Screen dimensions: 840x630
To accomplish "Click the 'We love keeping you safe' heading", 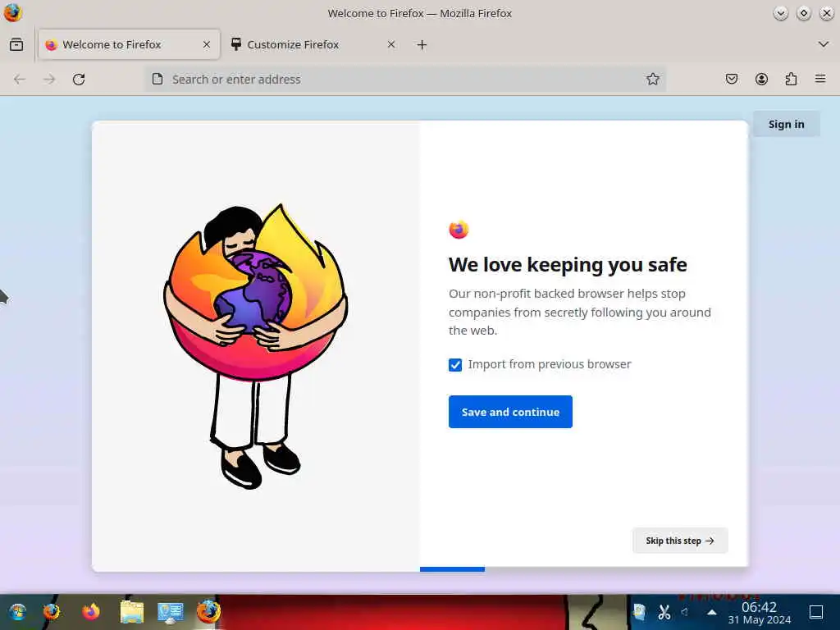I will pos(568,265).
